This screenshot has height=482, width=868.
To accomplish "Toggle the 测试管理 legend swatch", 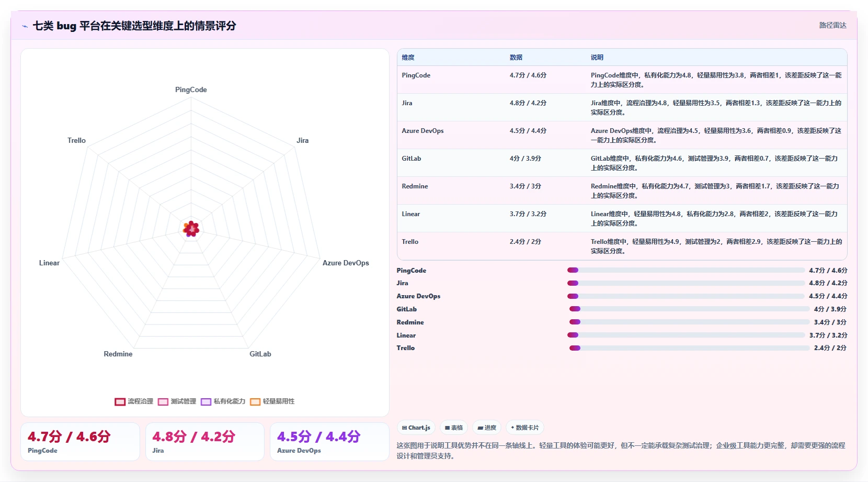I will click(x=163, y=402).
